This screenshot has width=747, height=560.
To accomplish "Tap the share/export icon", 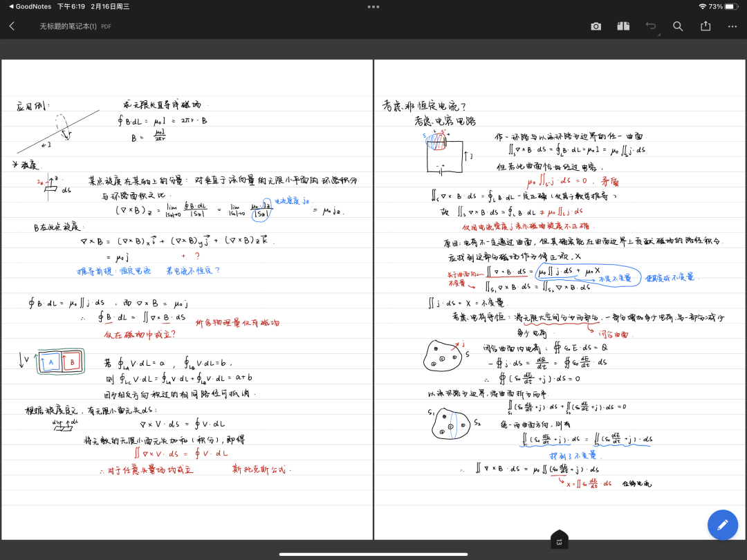I will pos(705,26).
